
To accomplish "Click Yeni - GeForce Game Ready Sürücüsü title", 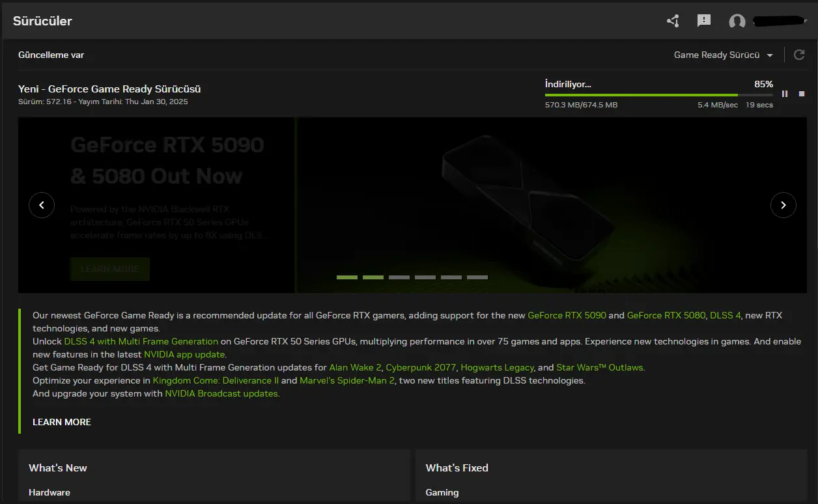I will (x=109, y=89).
